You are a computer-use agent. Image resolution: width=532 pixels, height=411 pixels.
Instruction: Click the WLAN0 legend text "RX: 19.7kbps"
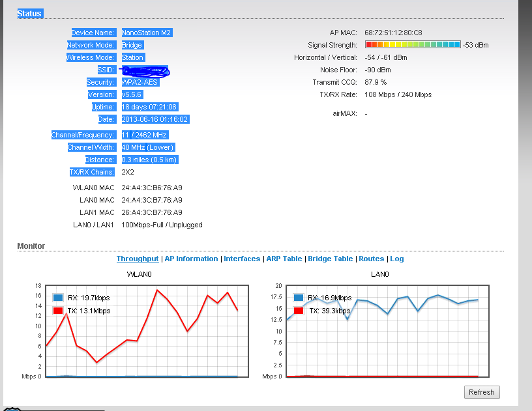(x=89, y=298)
